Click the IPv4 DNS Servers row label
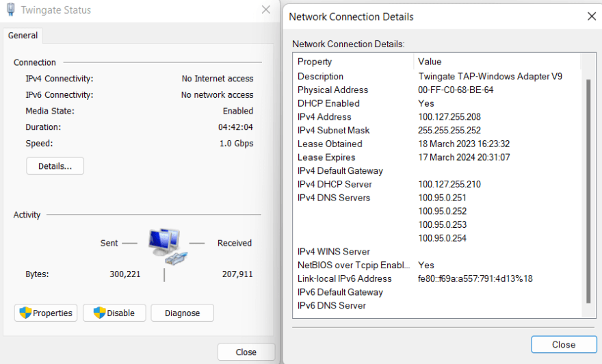Image resolution: width=602 pixels, height=364 pixels. [x=334, y=198]
